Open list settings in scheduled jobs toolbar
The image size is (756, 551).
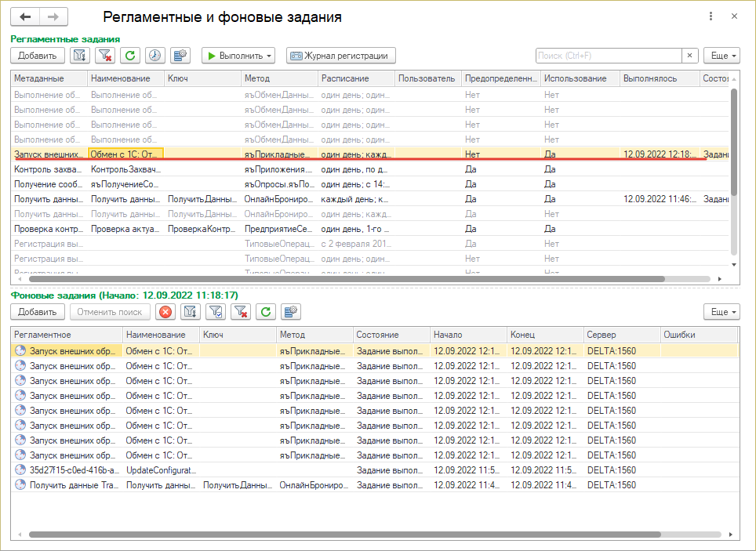click(x=180, y=56)
